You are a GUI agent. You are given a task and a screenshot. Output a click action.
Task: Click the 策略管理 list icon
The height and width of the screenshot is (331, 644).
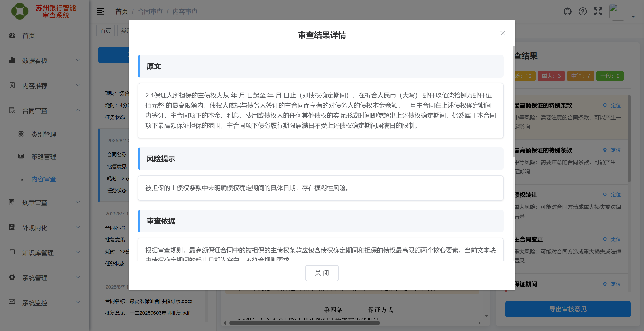point(21,156)
